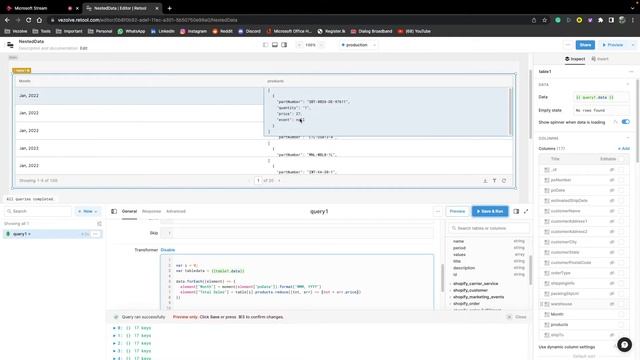
Task: Close the query result banner
Action: click(x=517, y=317)
